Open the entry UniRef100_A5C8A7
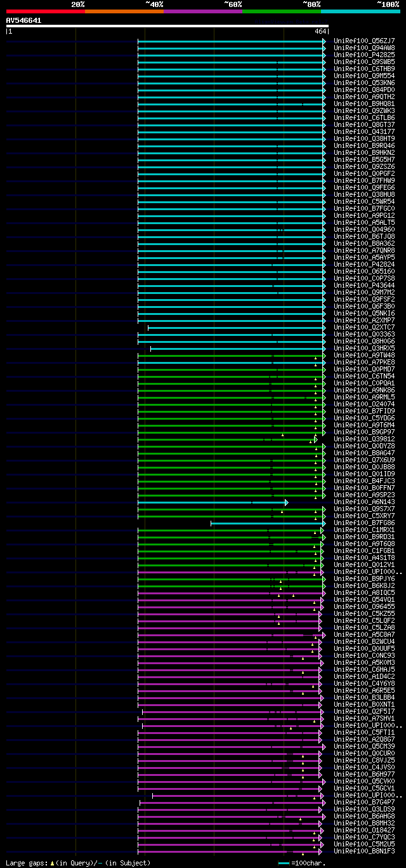The image size is (406, 868). pos(364,634)
